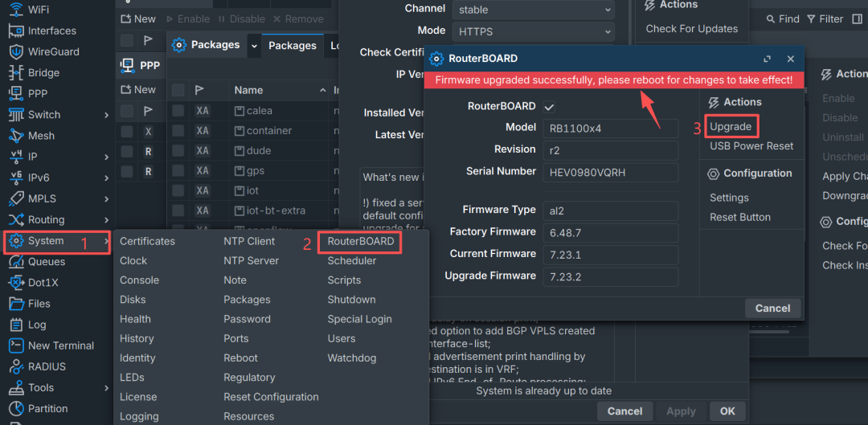Open the Files folder icon
Viewport: 868px width, 425px height.
tap(17, 303)
